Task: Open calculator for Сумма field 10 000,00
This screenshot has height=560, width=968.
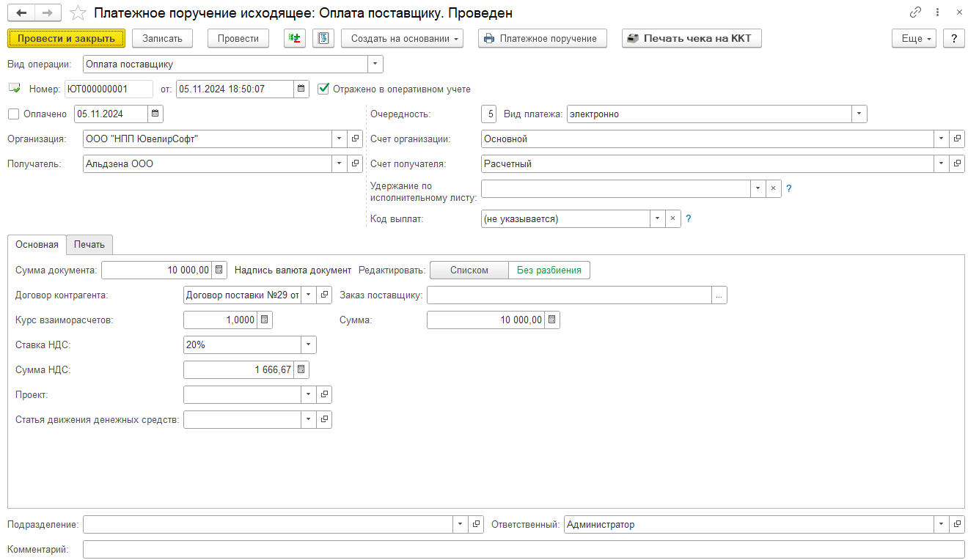Action: tap(552, 320)
